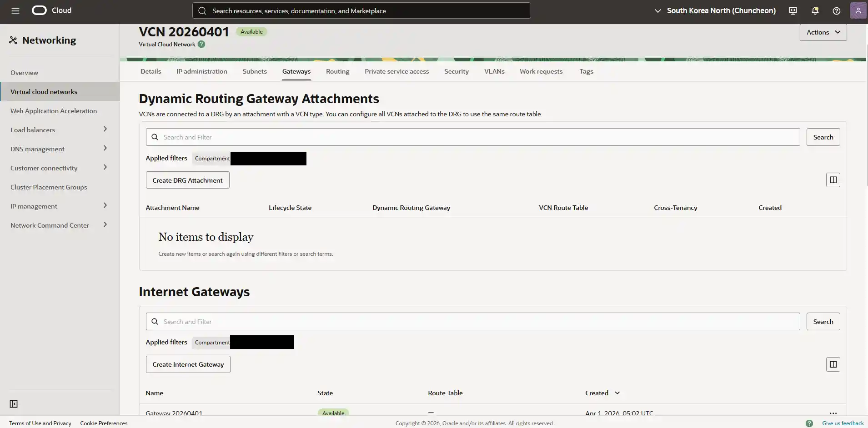Click Create Internet Gateway button
This screenshot has height=428, width=868.
[x=188, y=364]
